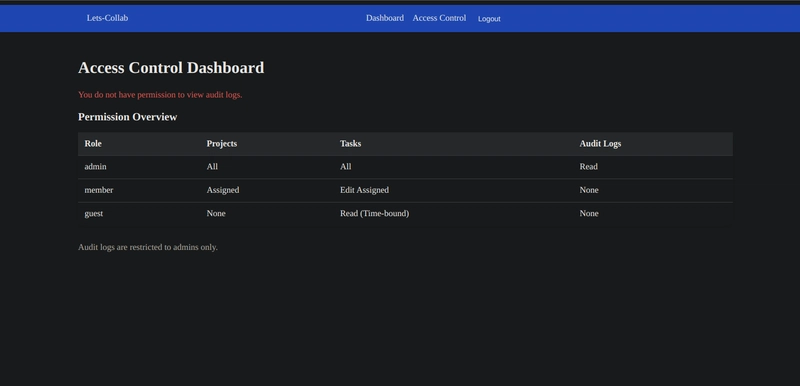Viewport: 800px width, 386px height.
Task: Click the member role cell
Action: click(98, 190)
